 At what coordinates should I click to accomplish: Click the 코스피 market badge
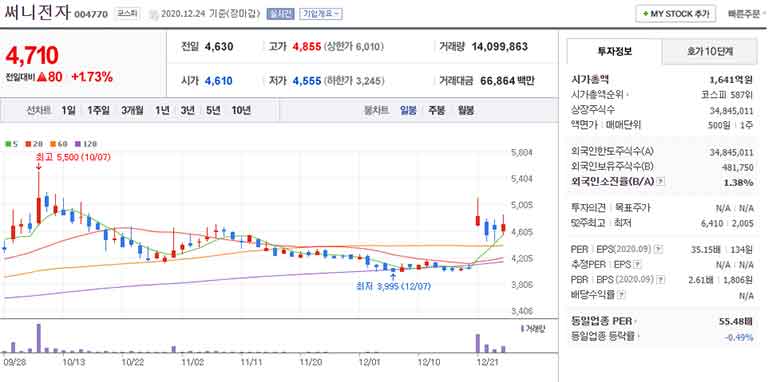click(127, 14)
